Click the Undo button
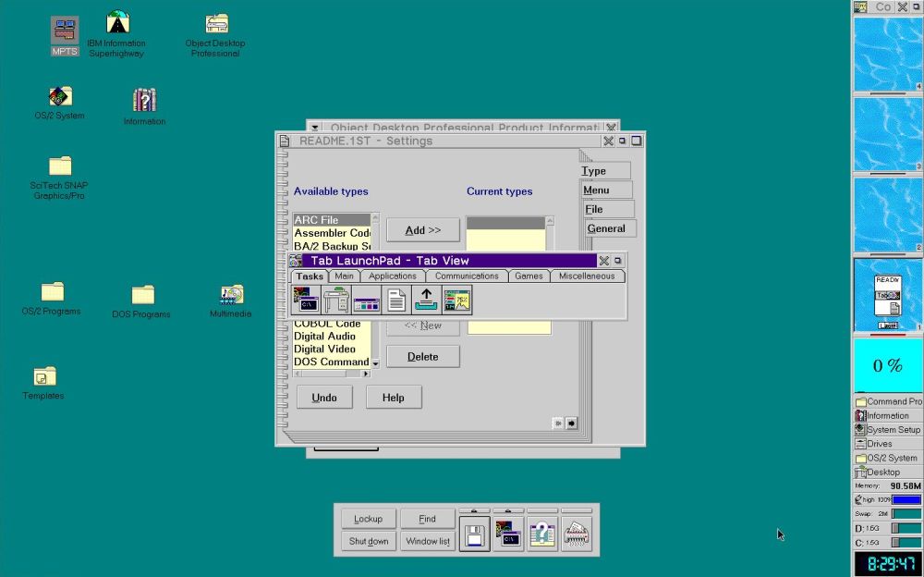 click(x=324, y=398)
